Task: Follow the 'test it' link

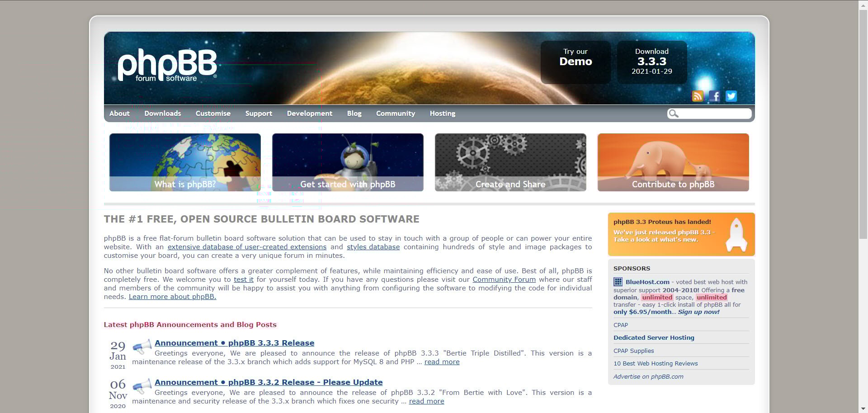Action: click(244, 280)
